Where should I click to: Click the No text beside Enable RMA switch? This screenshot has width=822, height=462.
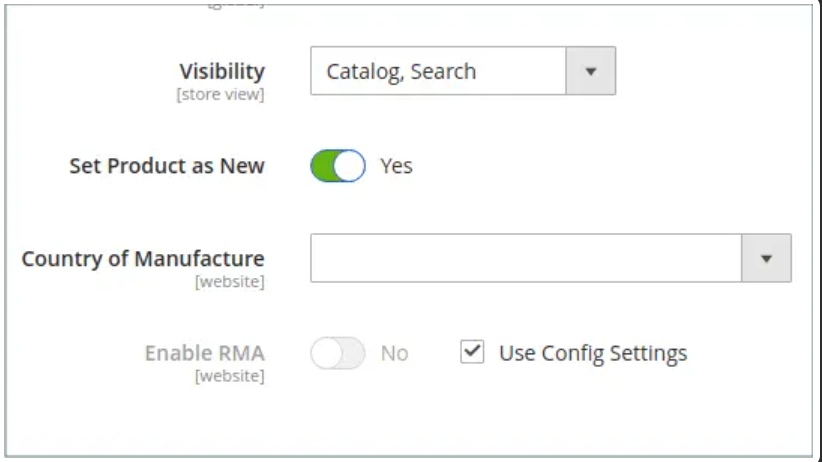click(x=394, y=353)
